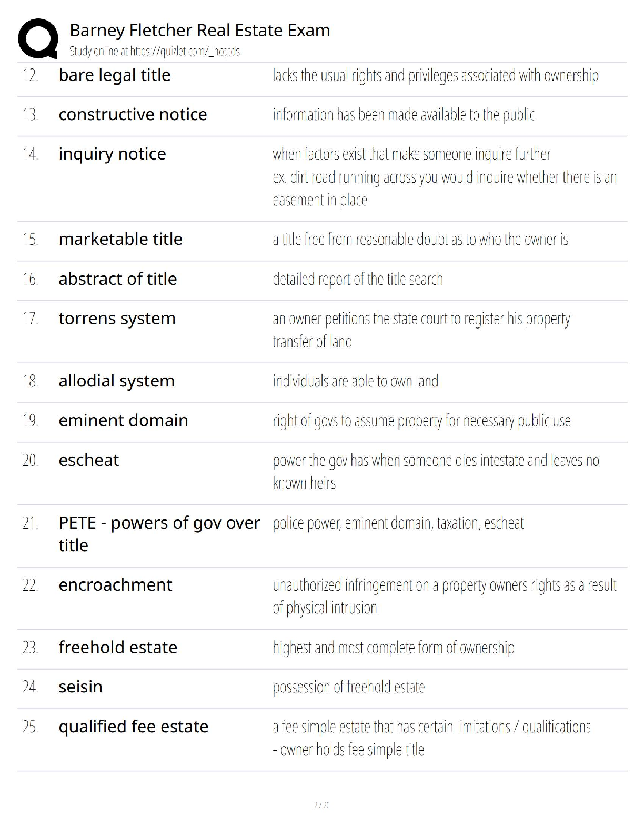The image size is (644, 834).
Task: Select the term 'constructive notice'
Action: pos(133,114)
